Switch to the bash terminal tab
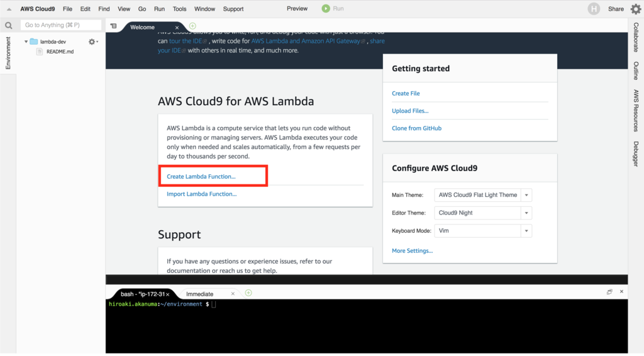Screen dimensions: 644x356 pyautogui.click(x=143, y=294)
